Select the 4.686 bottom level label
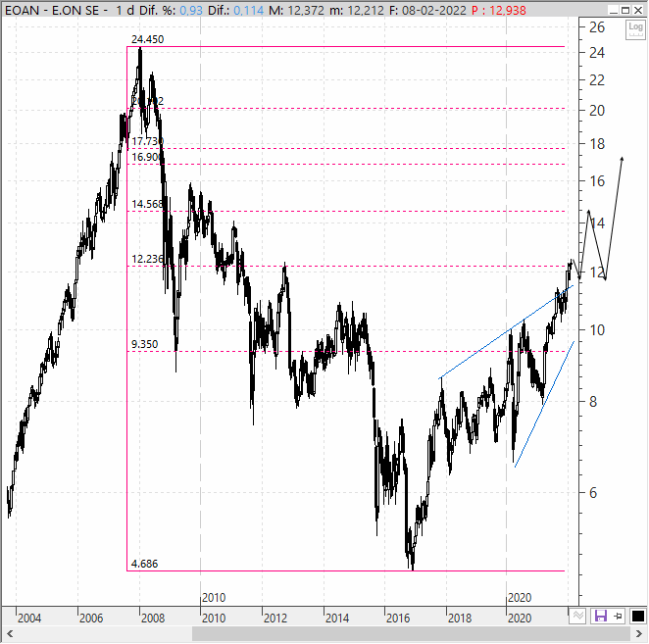 (x=144, y=564)
